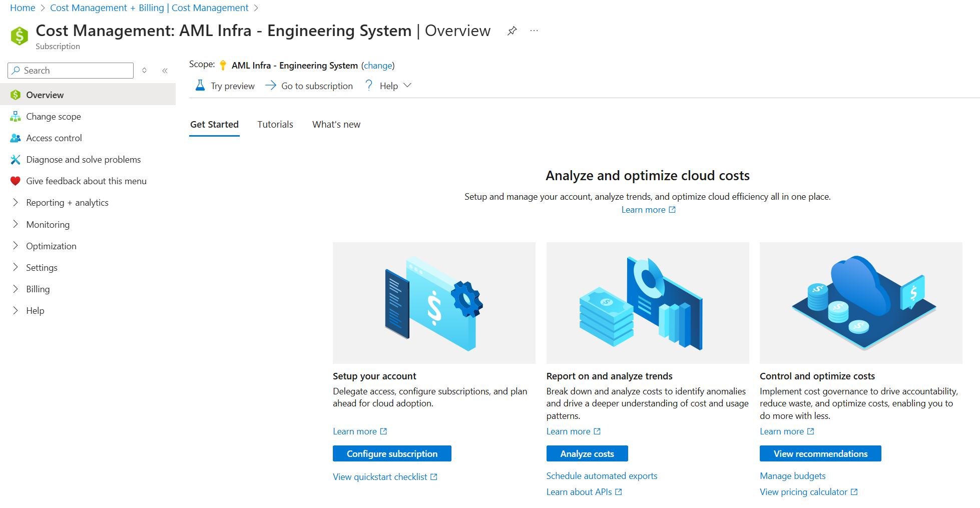
Task: Open the Manage budgets link
Action: [792, 475]
